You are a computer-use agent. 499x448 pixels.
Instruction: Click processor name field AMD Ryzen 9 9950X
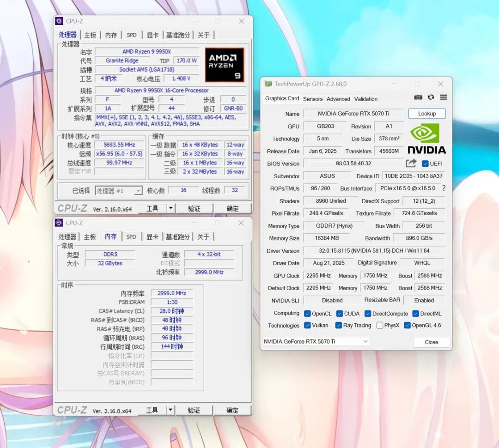(147, 52)
